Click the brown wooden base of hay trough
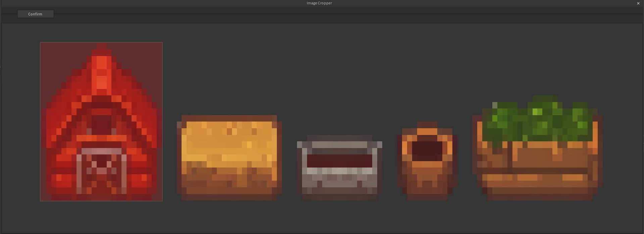The width and height of the screenshot is (644, 234). [x=229, y=183]
